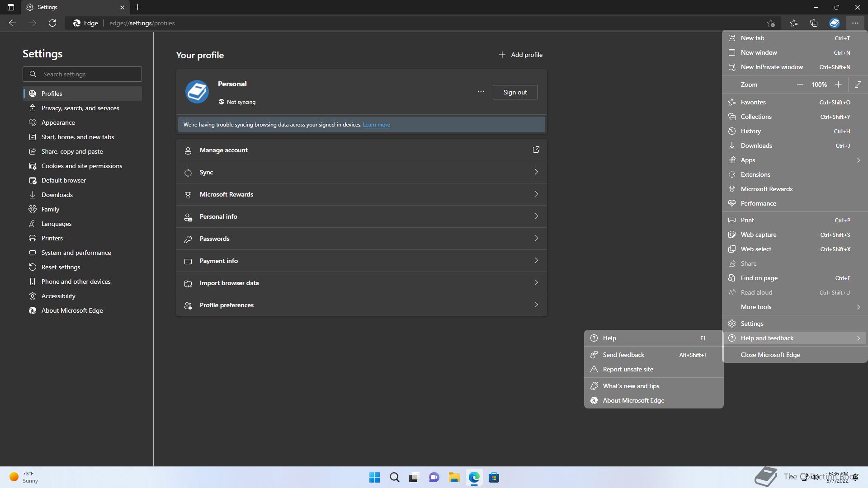
Task: Expand Microsoft Rewards row in profile
Action: point(362,194)
